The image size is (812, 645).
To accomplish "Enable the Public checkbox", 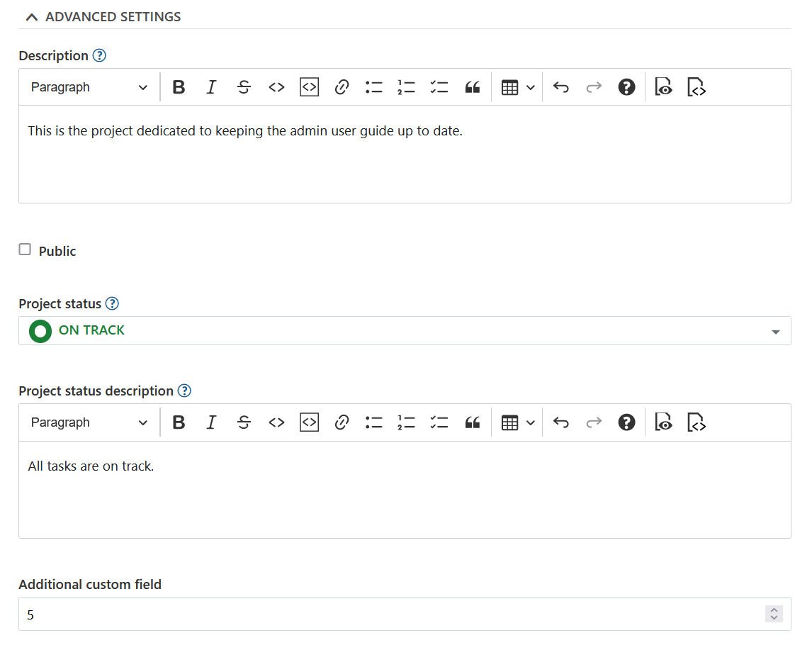I will pos(26,249).
